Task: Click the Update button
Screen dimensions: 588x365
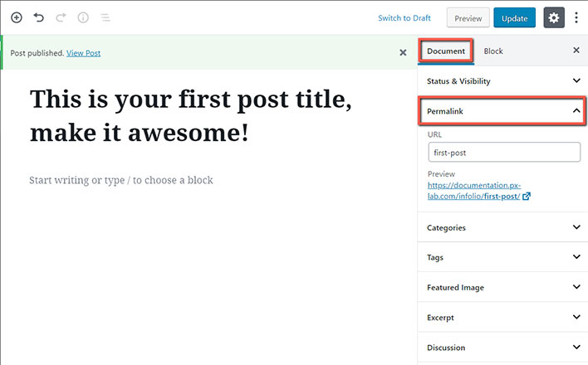Action: (x=515, y=17)
